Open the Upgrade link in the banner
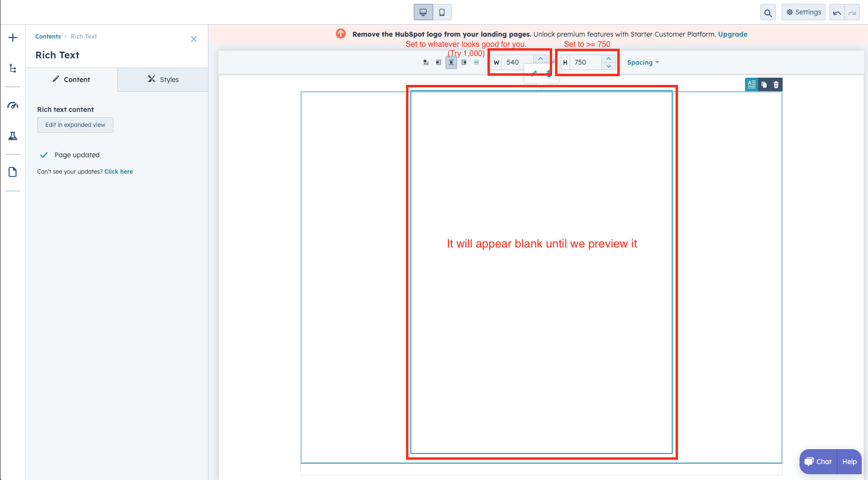Image resolution: width=868 pixels, height=480 pixels. point(732,34)
